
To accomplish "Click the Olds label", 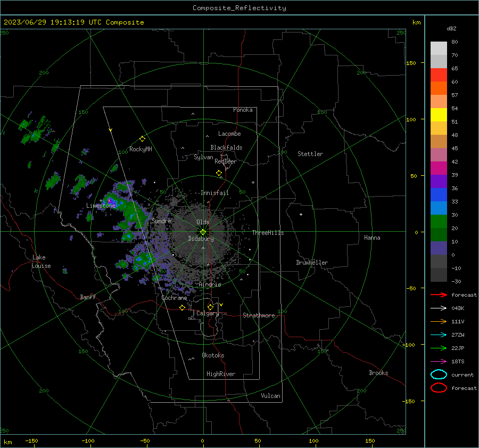I will click(203, 222).
